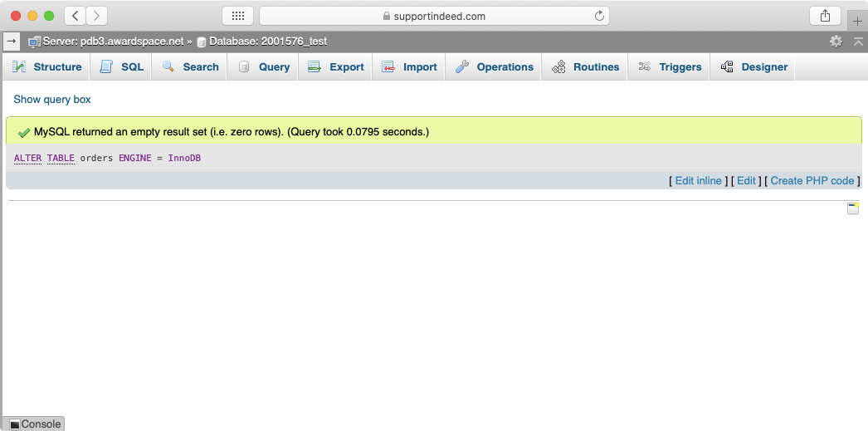Click the Safari address bar
The width and height of the screenshot is (868, 431).
click(x=433, y=16)
